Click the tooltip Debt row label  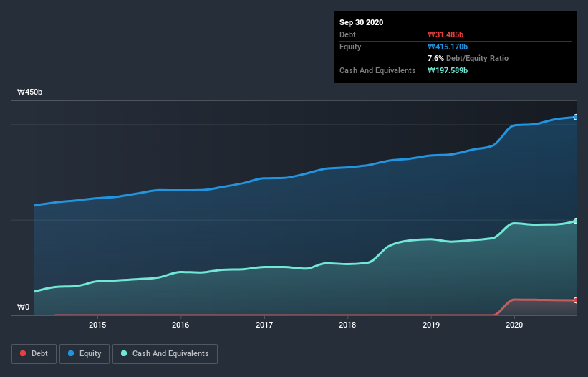(x=347, y=34)
